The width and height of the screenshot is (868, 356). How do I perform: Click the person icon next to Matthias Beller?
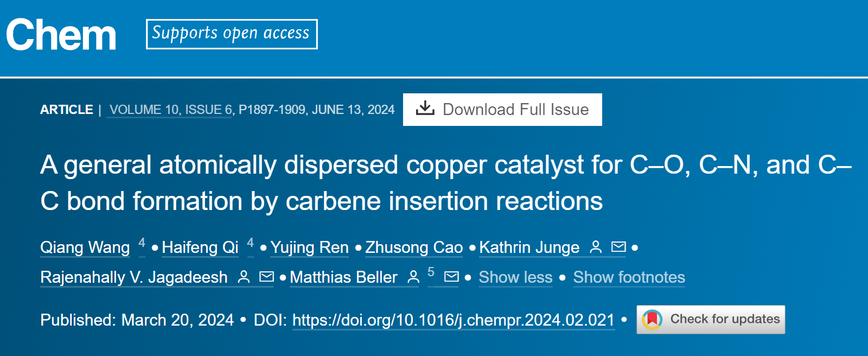coord(413,277)
